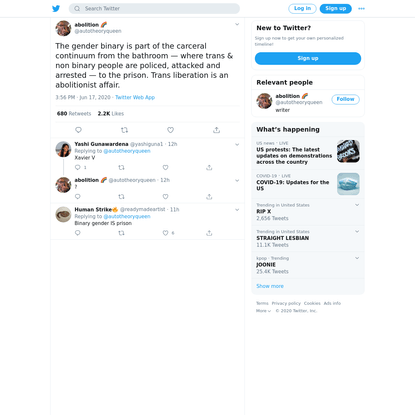The height and width of the screenshot is (415, 415).
Task: Retweet Human Strike's reply
Action: 121,233
